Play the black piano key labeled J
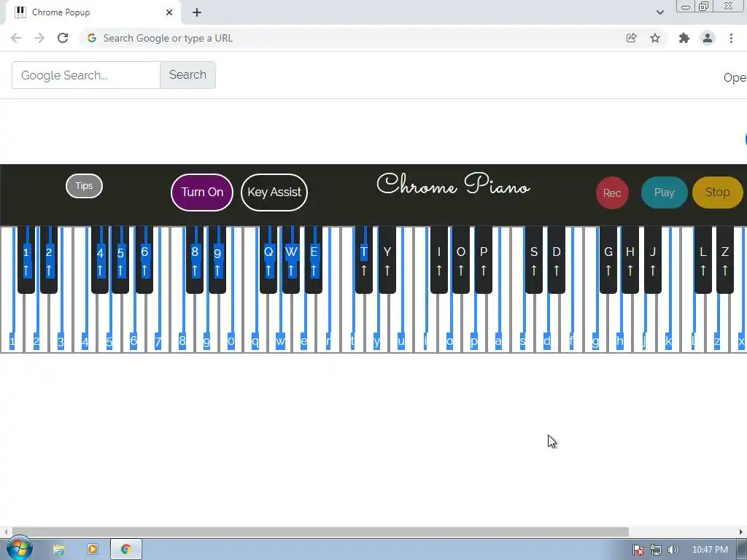The height and width of the screenshot is (560, 747). 653,260
